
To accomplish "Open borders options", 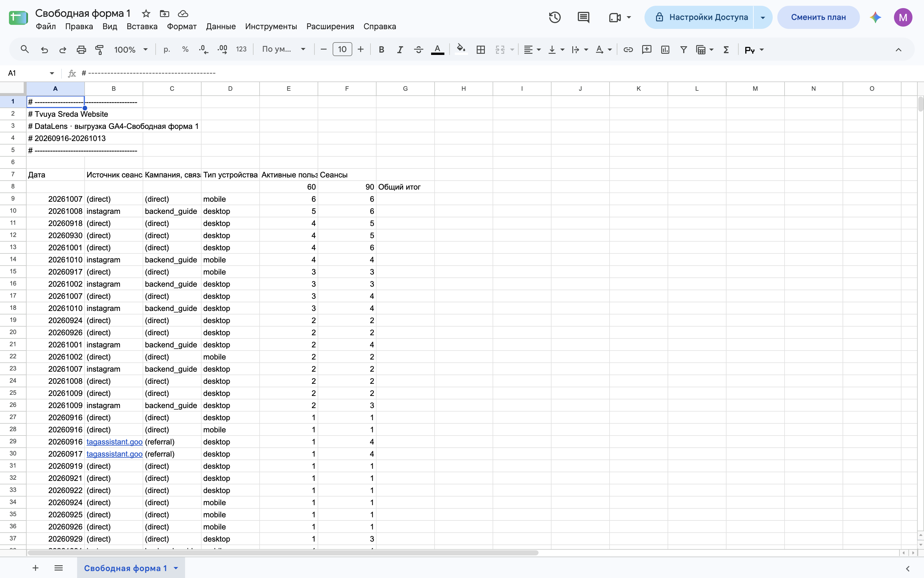I will [x=481, y=50].
